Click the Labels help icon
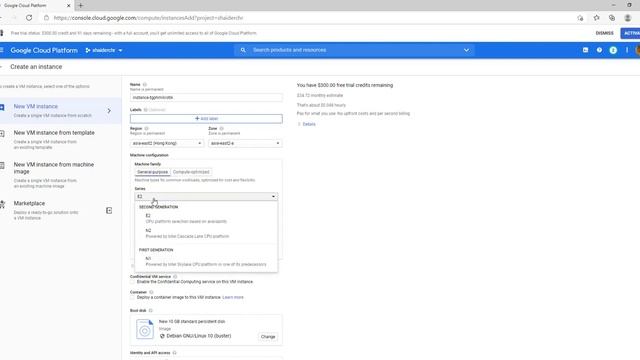640x360 pixels. point(146,110)
